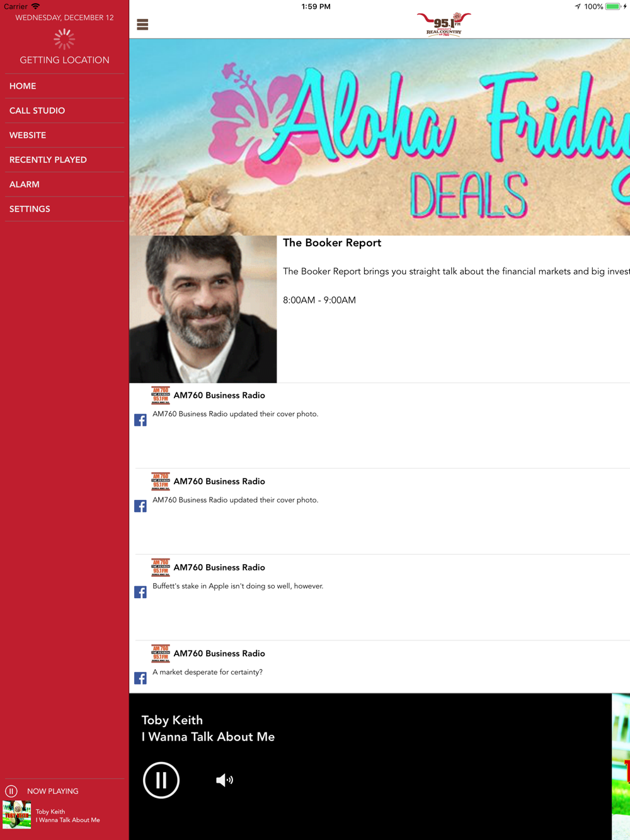This screenshot has width=630, height=840.
Task: Open Facebook icon on second cover photo post
Action: click(x=140, y=506)
